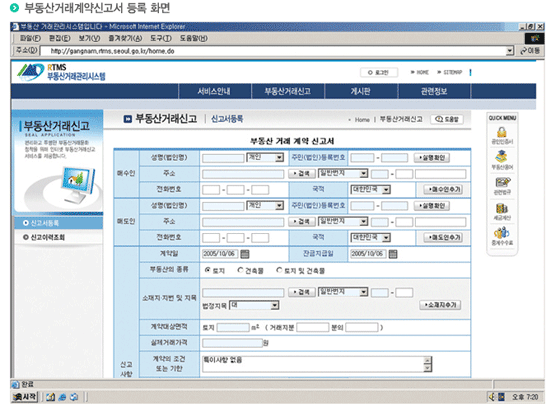560x407 pixels.
Task: Open the 도구(T) menu
Action: point(161,38)
